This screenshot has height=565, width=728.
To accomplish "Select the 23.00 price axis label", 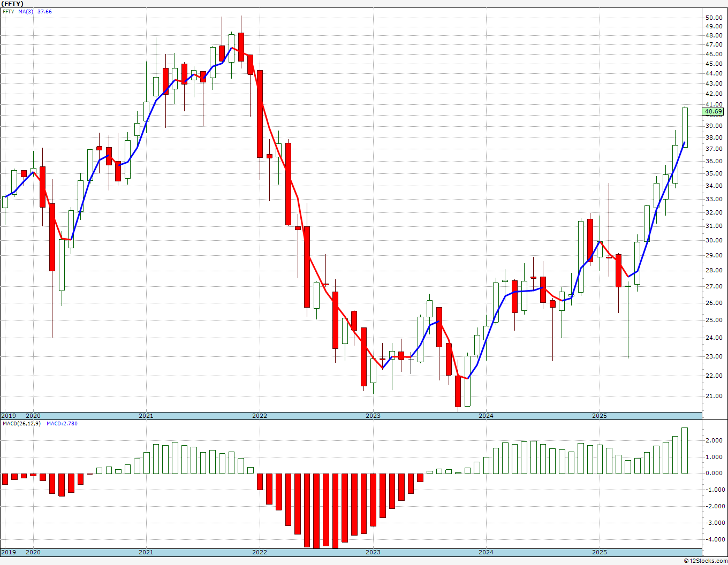I will (714, 356).
